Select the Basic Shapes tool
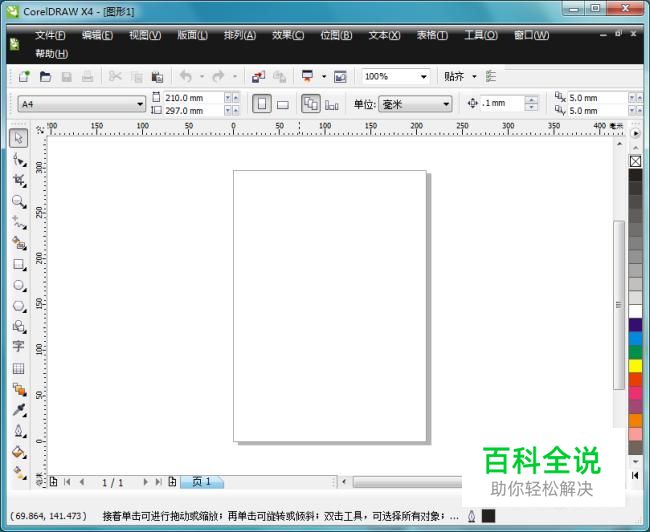Screen dimensions: 650x532 click(19, 327)
